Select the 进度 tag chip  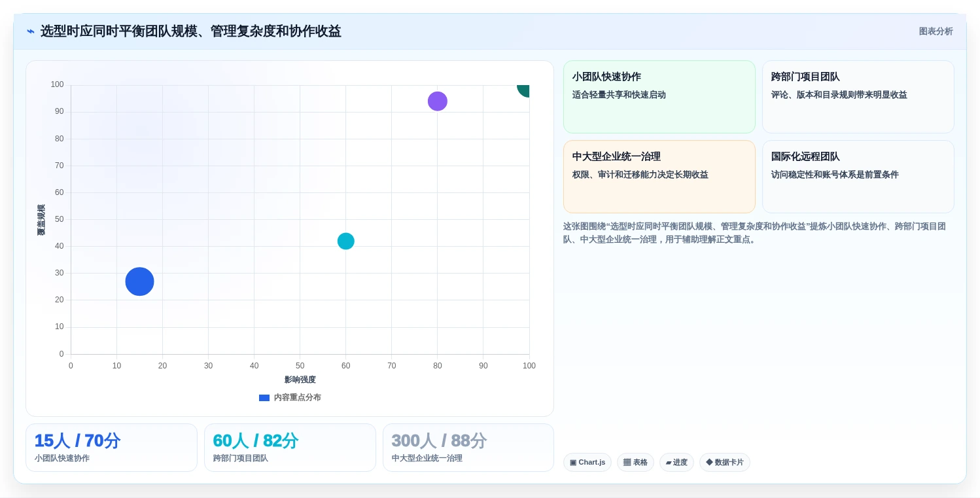point(676,463)
